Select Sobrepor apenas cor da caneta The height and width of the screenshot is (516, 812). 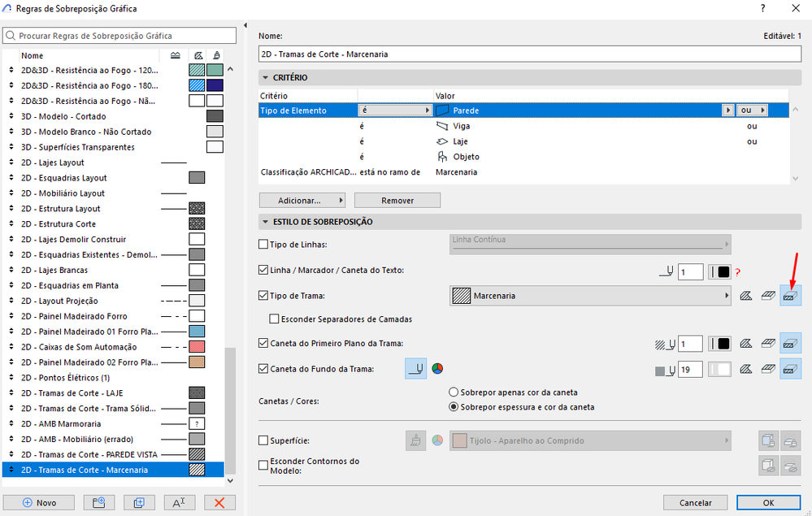tap(454, 392)
